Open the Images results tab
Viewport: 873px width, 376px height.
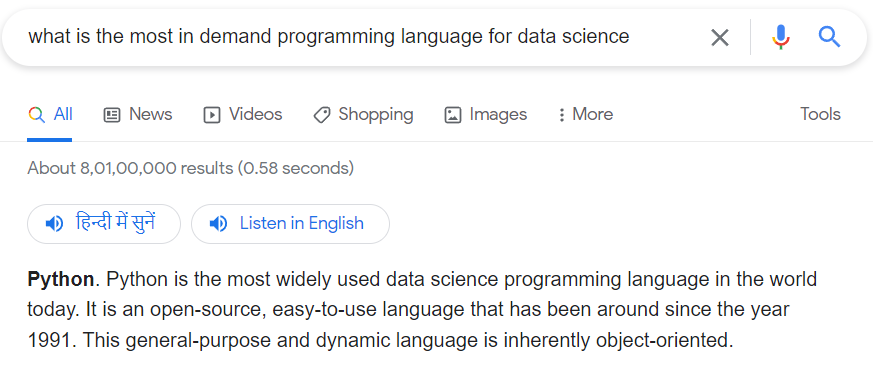point(485,114)
